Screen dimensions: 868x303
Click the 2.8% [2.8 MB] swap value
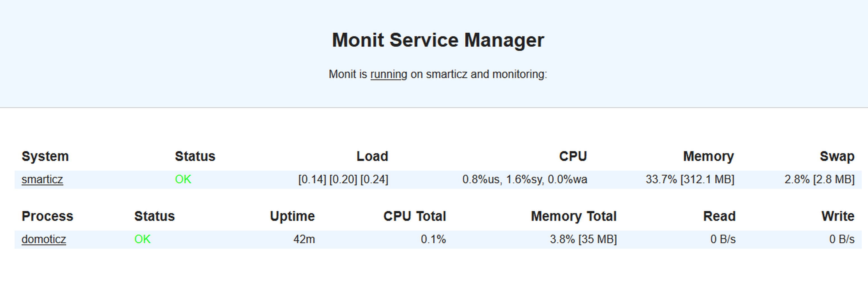819,179
